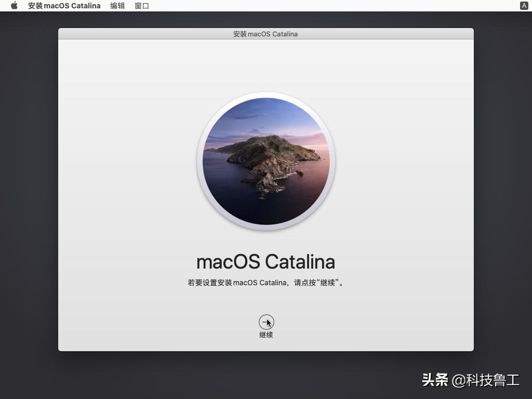Click the macOS Catalina heading text

(266, 261)
